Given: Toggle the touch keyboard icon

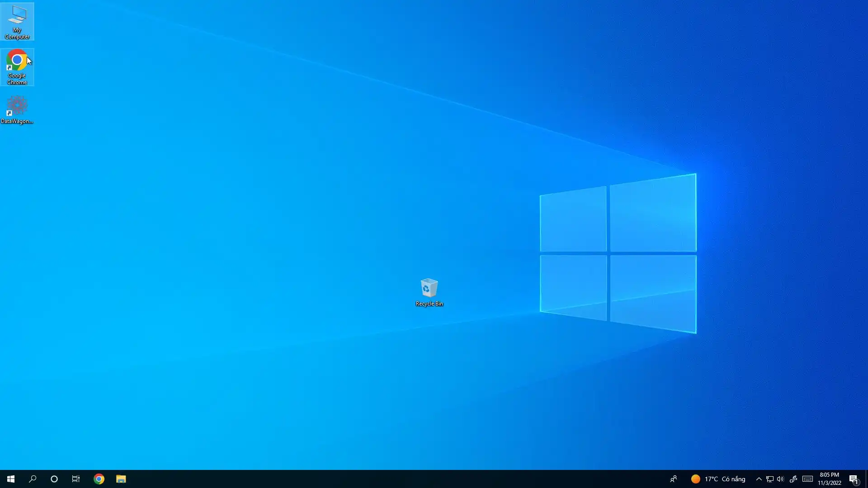Looking at the screenshot, I should 808,479.
